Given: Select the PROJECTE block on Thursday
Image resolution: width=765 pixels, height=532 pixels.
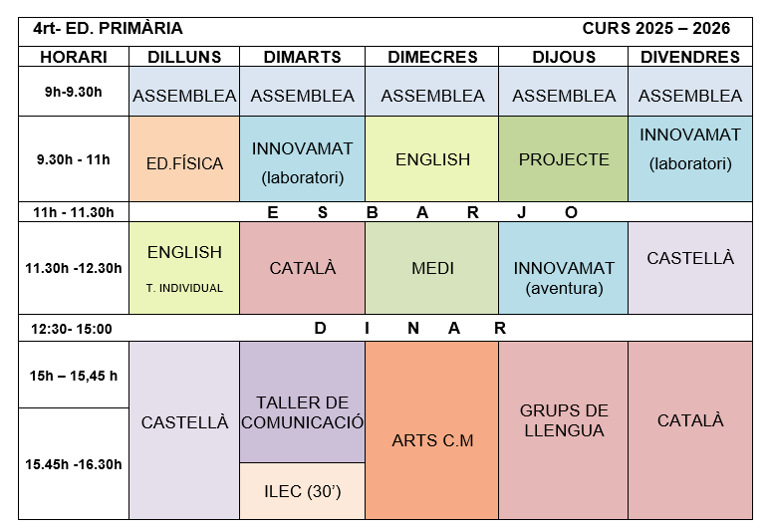Looking at the screenshot, I should pos(563,159).
